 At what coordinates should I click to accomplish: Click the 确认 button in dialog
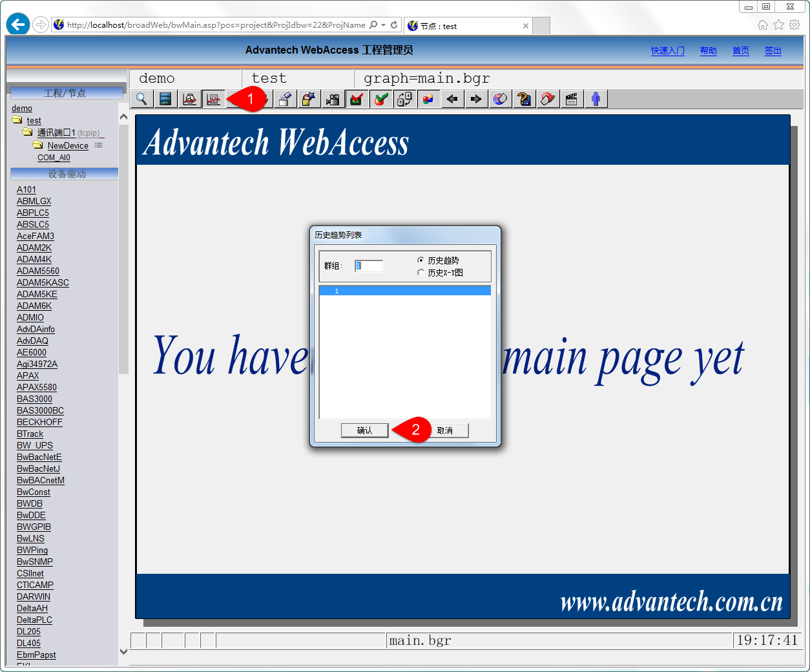point(364,430)
